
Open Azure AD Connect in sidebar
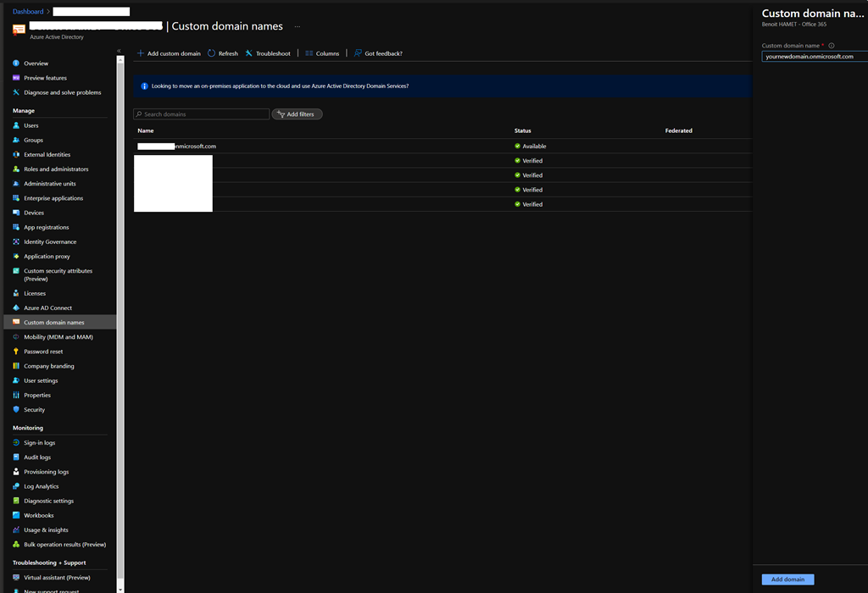47,308
